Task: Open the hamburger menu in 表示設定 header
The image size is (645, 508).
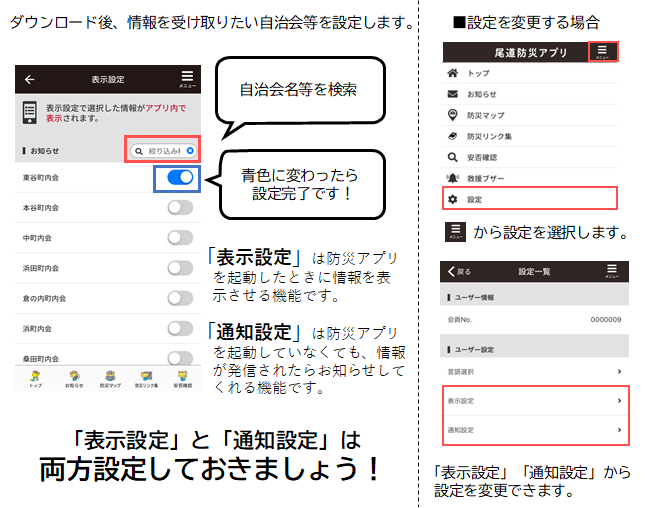Action: point(187,79)
